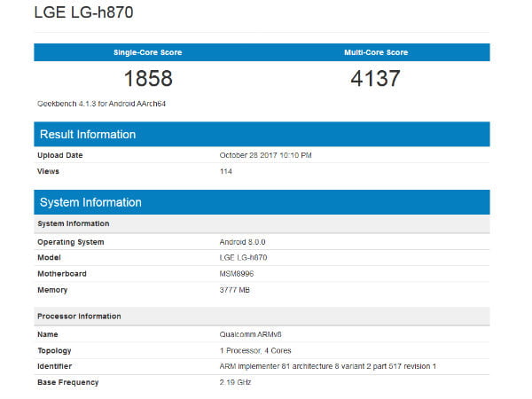Click the '3777 MB' memory value
Viewport: 532px width, 399px height.
tap(234, 290)
